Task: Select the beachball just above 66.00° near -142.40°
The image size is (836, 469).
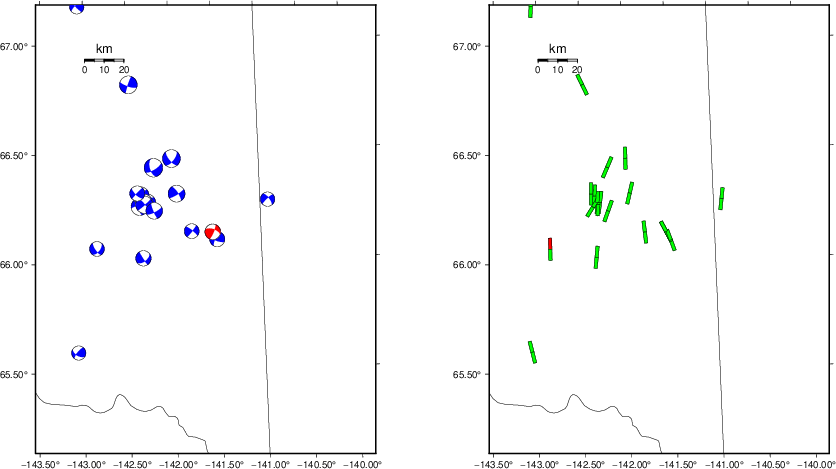Action: pyautogui.click(x=143, y=258)
